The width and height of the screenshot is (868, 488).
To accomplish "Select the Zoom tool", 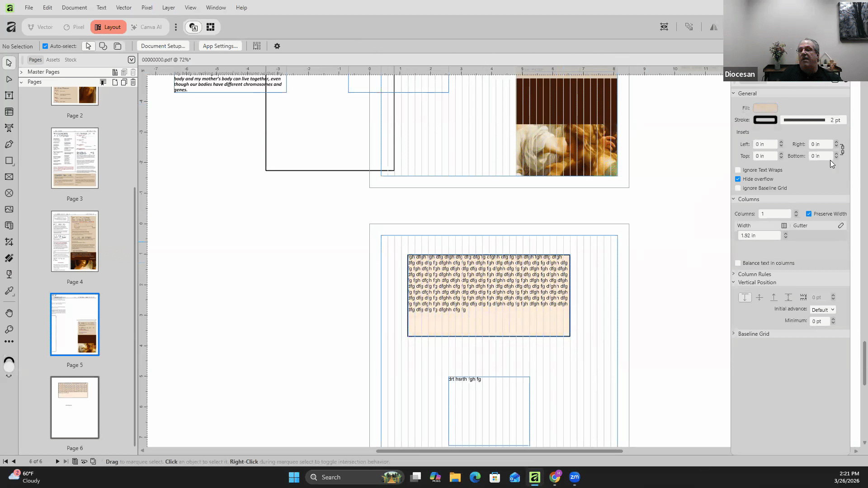I will click(9, 329).
